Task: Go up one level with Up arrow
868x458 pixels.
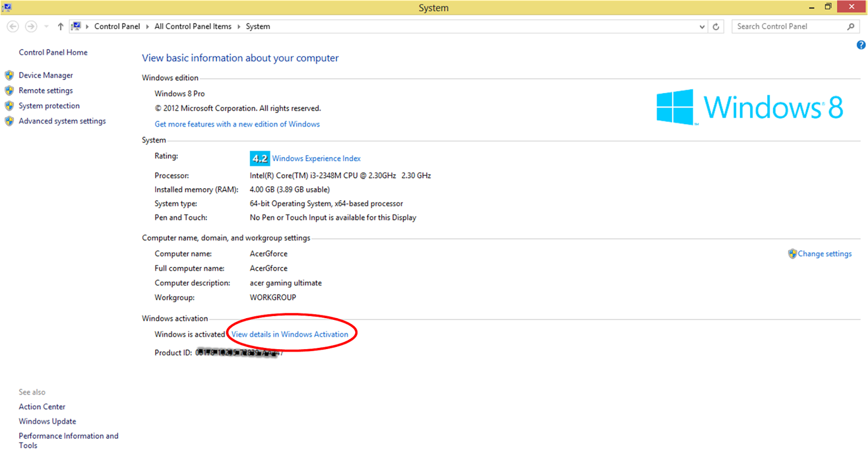Action: (x=60, y=26)
